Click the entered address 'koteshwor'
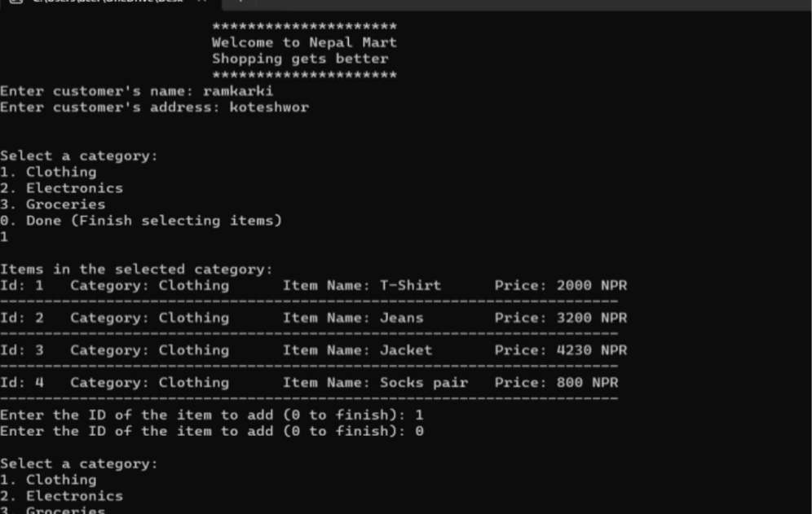812x514 pixels. coord(269,108)
